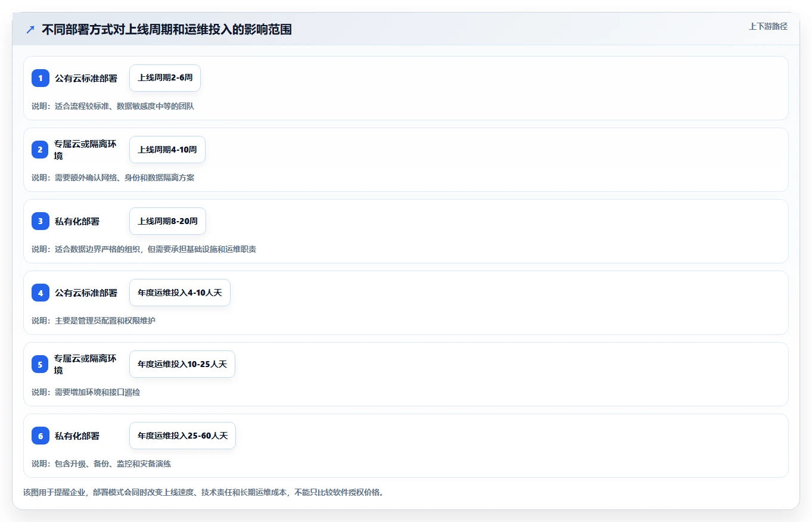Select step number badge 5

[41, 364]
